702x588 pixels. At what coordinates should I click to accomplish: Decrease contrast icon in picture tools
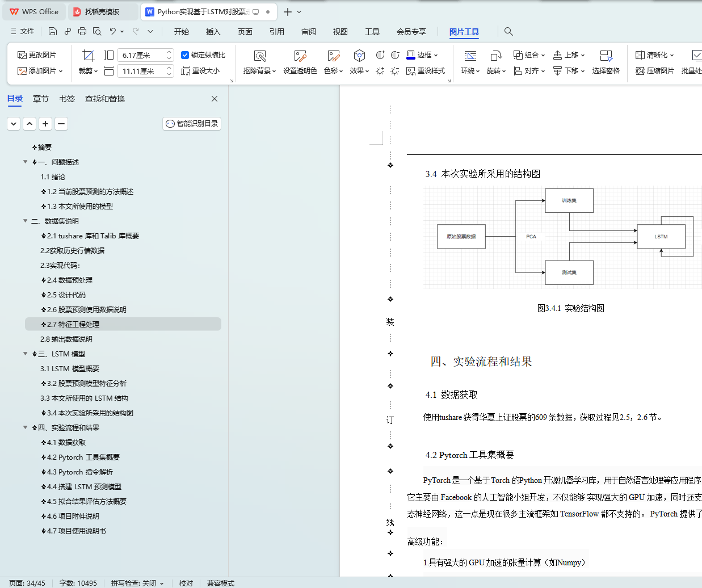click(396, 55)
